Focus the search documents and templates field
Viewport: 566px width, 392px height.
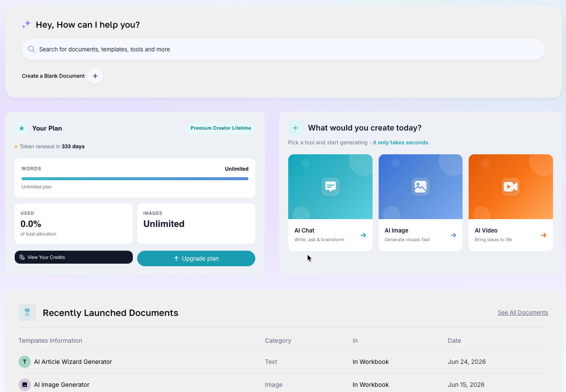(x=283, y=49)
